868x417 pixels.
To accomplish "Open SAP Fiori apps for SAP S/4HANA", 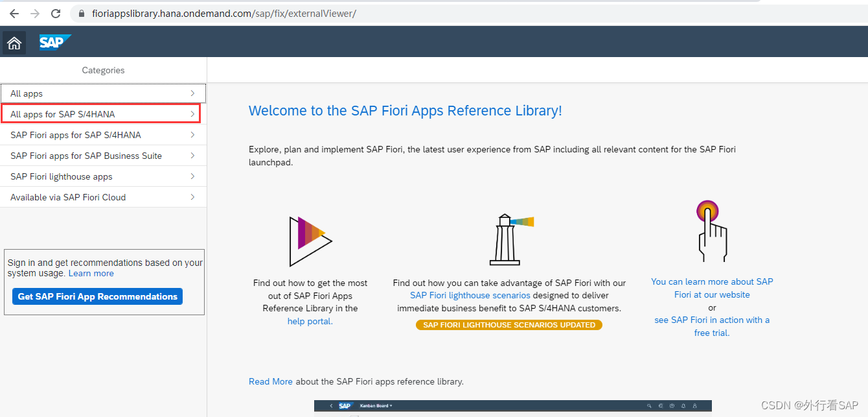I will pos(103,135).
